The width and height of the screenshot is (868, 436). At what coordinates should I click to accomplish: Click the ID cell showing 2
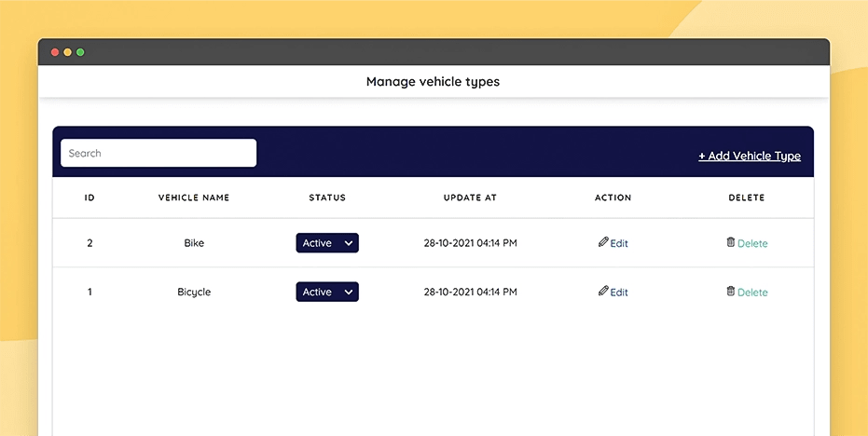coord(90,243)
